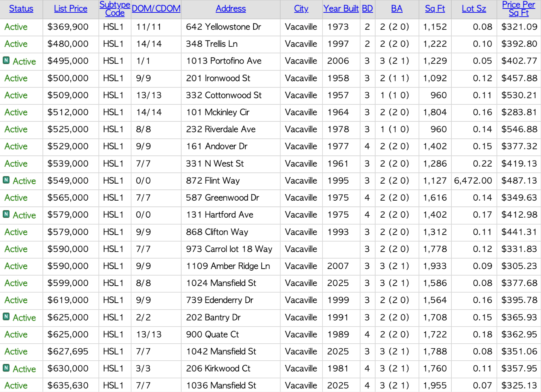Image resolution: width=541 pixels, height=392 pixels.
Task: Open the Active status for 642 Yellowstone Dr
Action: coord(16,27)
